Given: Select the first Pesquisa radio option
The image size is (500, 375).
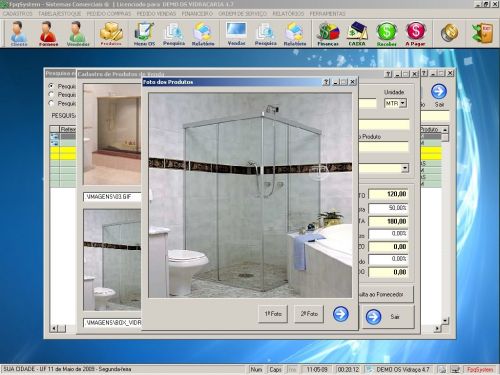Looking at the screenshot, I should (x=51, y=86).
